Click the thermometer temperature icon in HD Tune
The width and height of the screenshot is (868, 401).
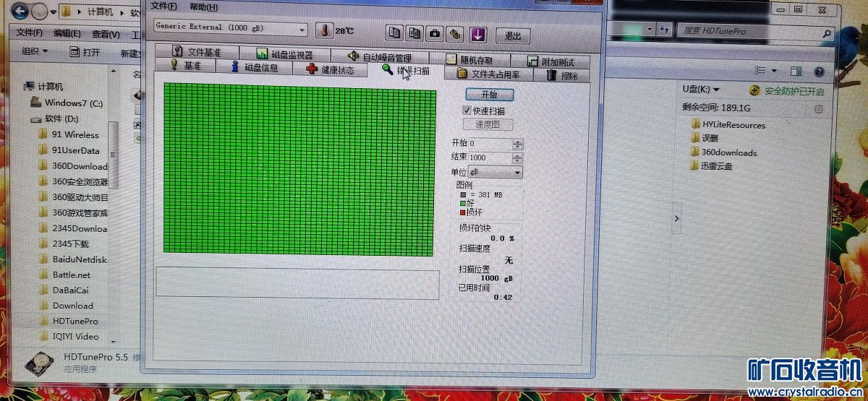point(323,31)
